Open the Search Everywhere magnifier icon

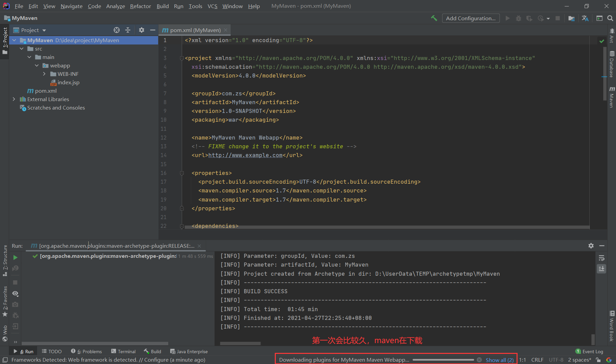click(x=610, y=18)
